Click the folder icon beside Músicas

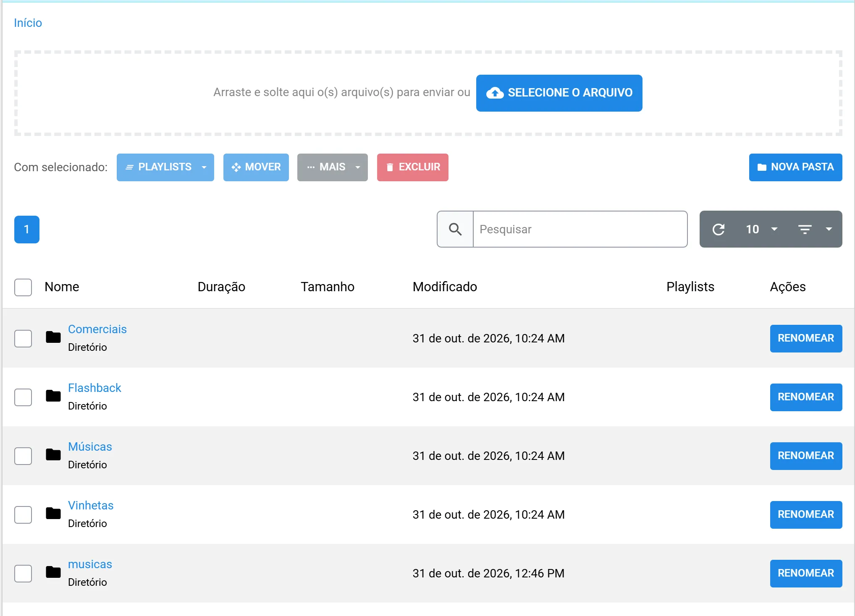53,454
